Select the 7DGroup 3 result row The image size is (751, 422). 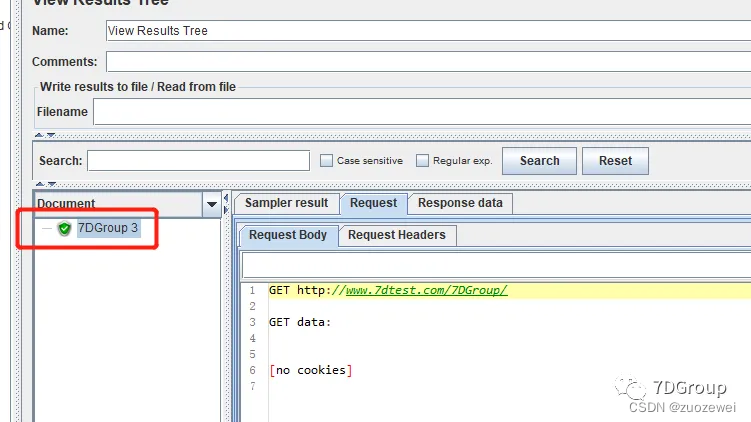[108, 228]
